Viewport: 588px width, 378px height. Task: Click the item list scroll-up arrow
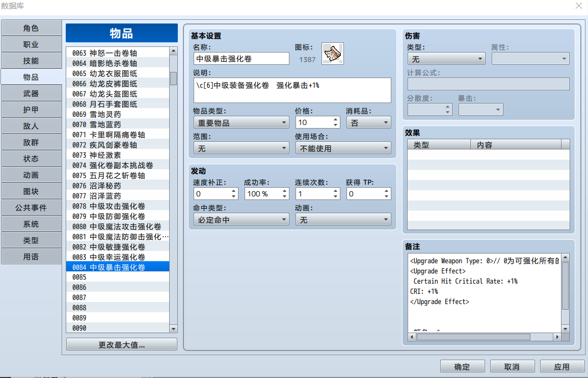pyautogui.click(x=173, y=51)
